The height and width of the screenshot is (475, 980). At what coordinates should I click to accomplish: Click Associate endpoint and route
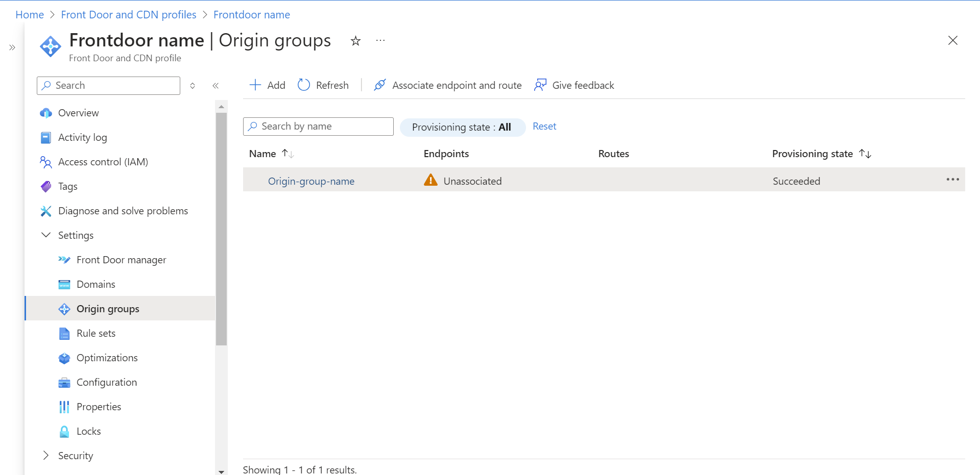[x=448, y=85]
